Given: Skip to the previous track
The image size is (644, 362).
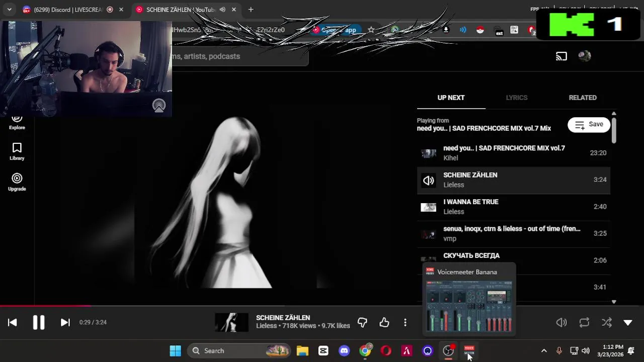Looking at the screenshot, I should pos(13,323).
